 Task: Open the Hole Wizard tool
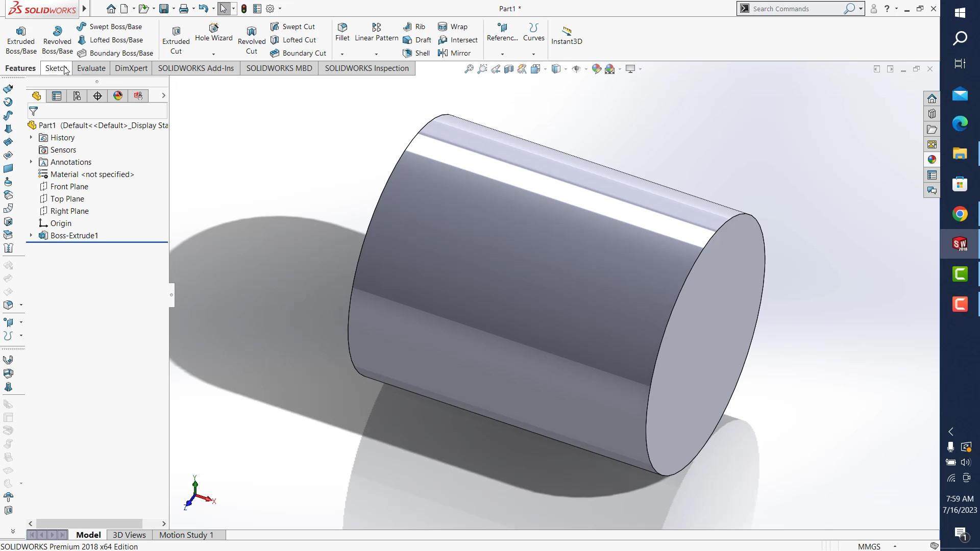point(213,32)
